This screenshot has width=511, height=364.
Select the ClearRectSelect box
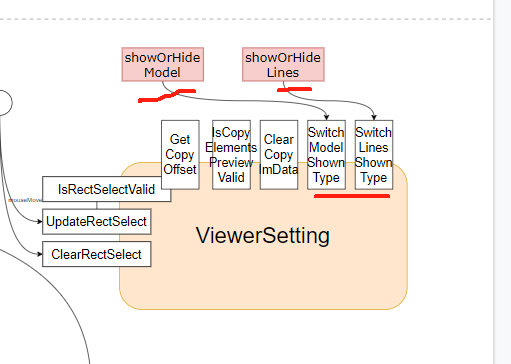[x=97, y=254]
